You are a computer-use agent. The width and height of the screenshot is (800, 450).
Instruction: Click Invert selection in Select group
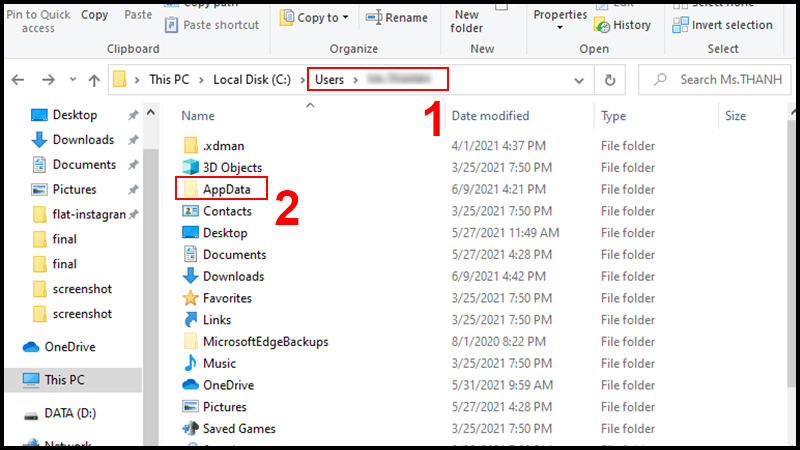click(722, 24)
